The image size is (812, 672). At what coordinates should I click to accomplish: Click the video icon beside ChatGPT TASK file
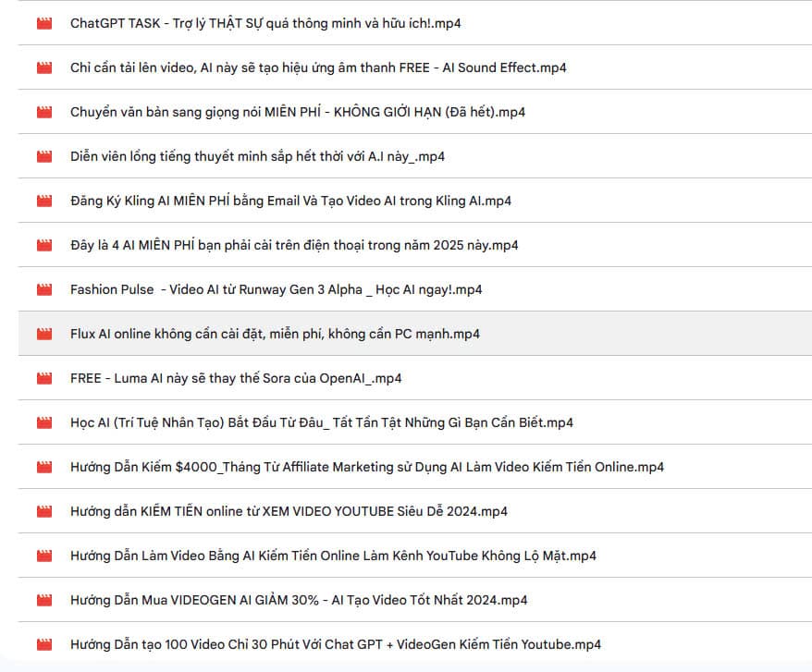pyautogui.click(x=44, y=23)
